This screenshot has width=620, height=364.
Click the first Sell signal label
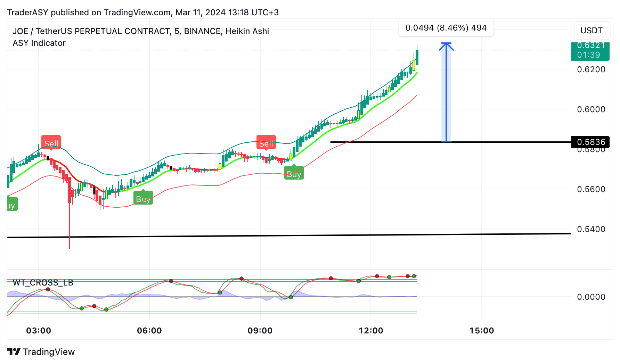(51, 143)
